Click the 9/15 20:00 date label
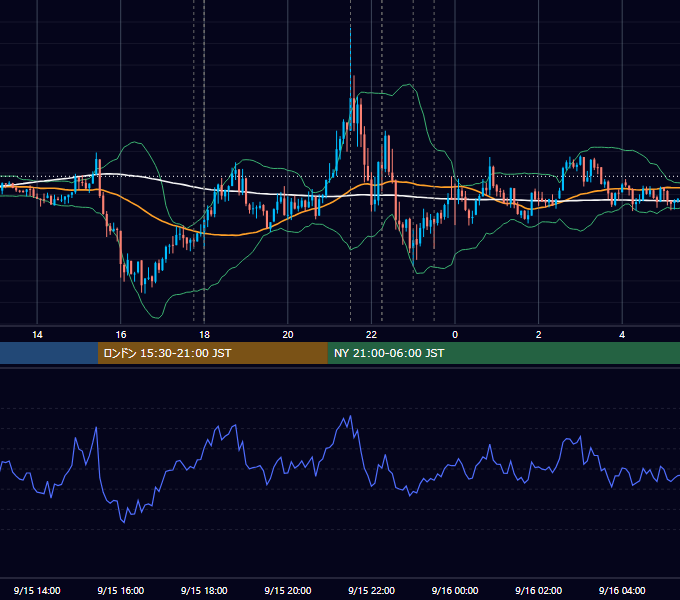This screenshot has width=680, height=600. tap(288, 590)
